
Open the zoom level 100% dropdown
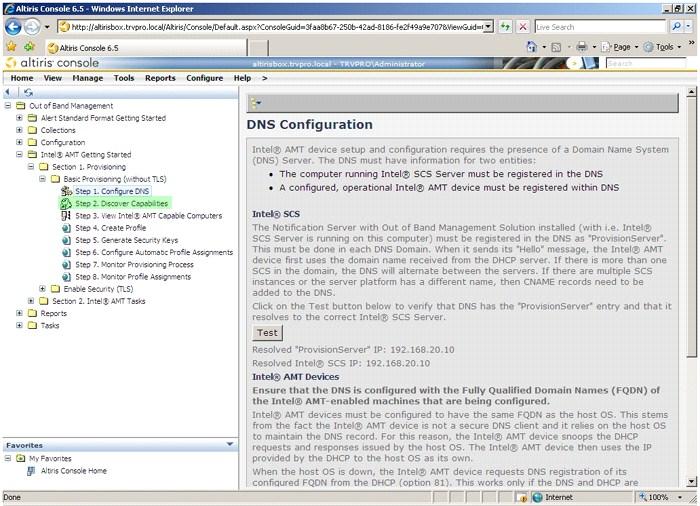coord(680,497)
